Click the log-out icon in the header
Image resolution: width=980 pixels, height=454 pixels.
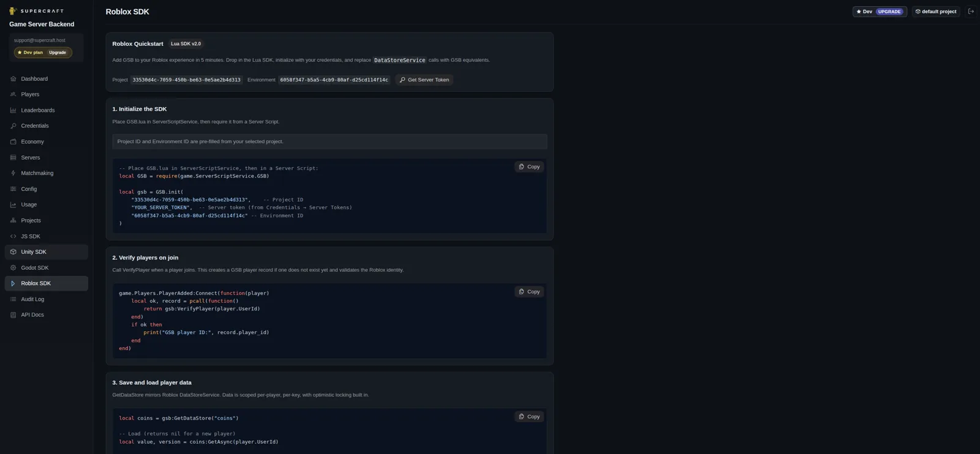(970, 11)
